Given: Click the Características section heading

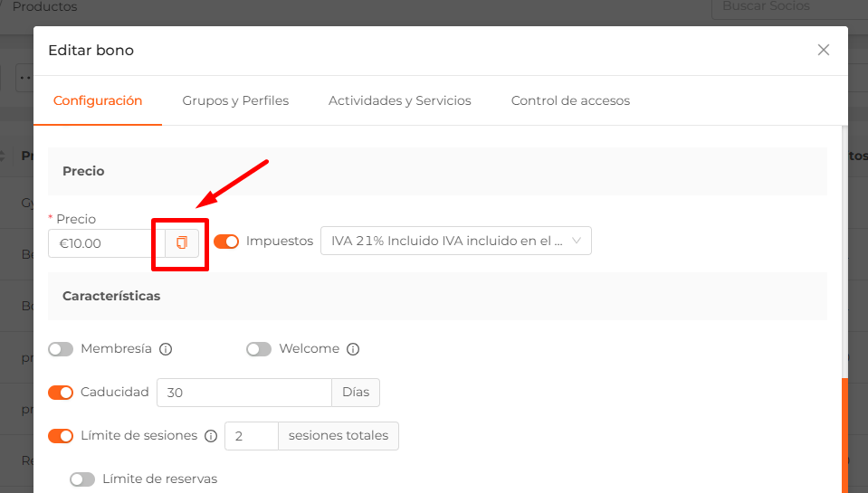Looking at the screenshot, I should pyautogui.click(x=111, y=296).
